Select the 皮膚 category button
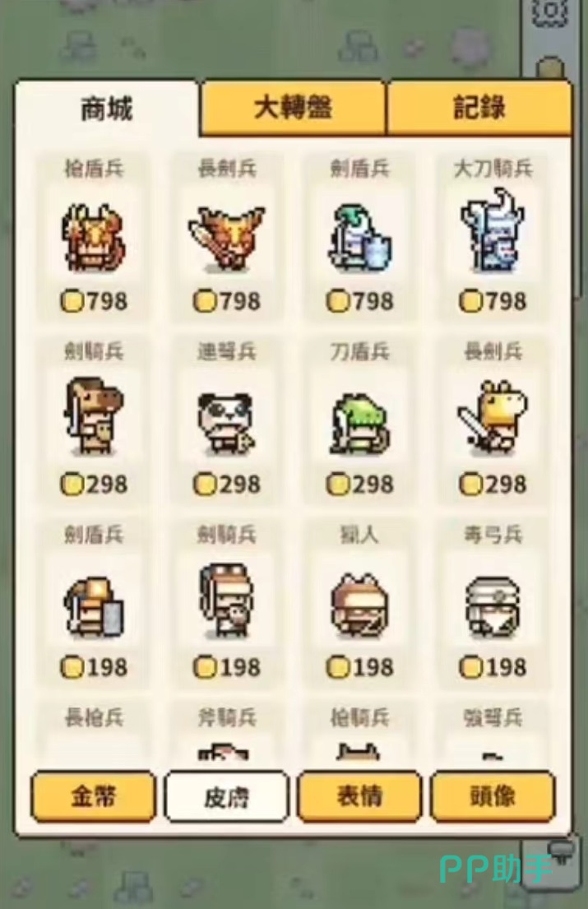Screen dimensions: 588x909 coord(226,796)
